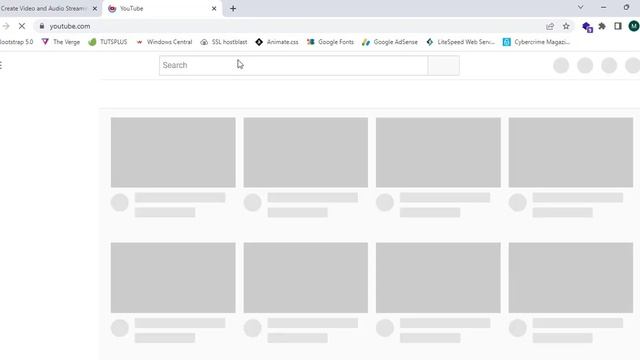Open the Cybercrime Magazine bookmark
Screen dimensions: 640x360
536,42
